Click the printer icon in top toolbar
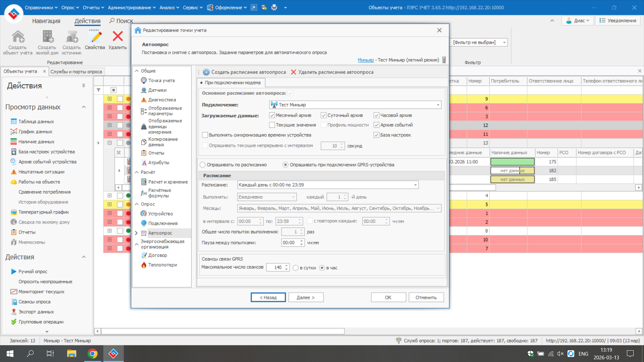The width and height of the screenshot is (644, 362). point(274,7)
